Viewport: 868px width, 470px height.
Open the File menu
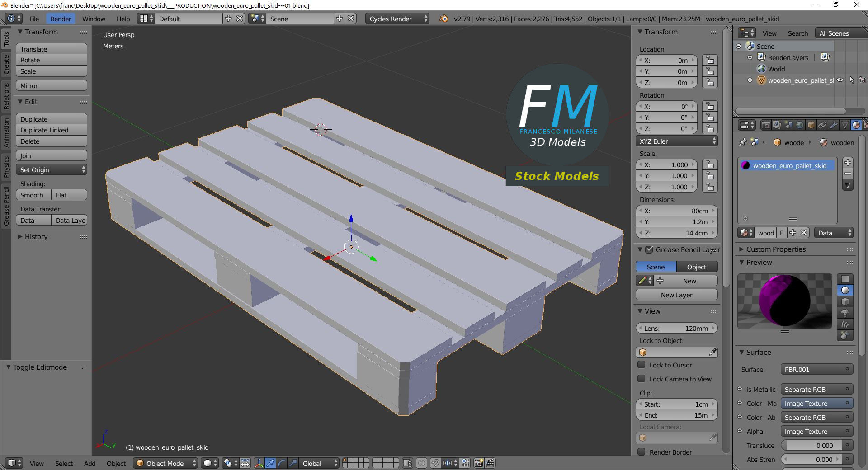tap(34, 19)
